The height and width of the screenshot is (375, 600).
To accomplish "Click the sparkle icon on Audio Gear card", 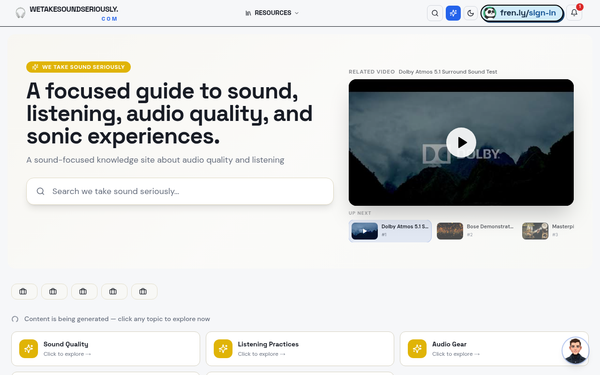I will click(x=417, y=349).
